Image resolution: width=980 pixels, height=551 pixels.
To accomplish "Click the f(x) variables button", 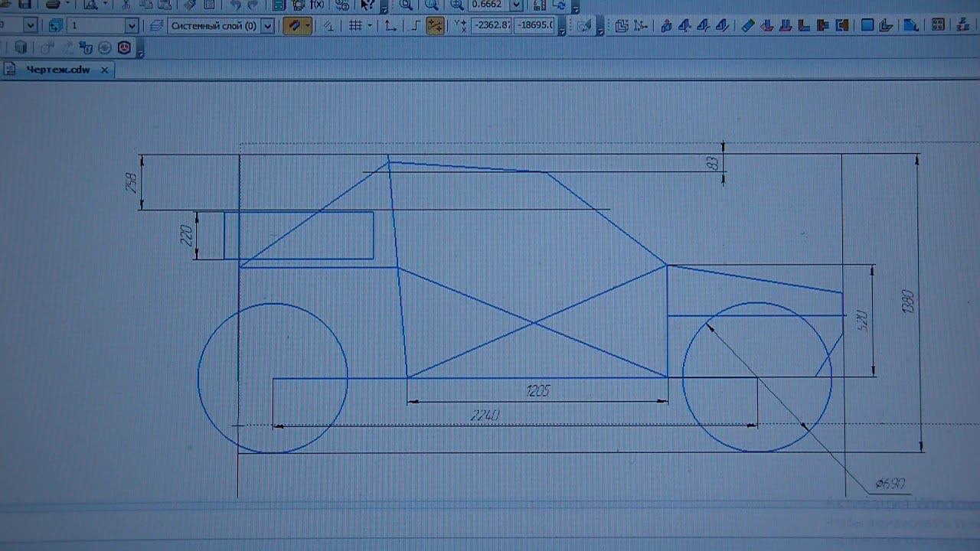I will [x=316, y=5].
